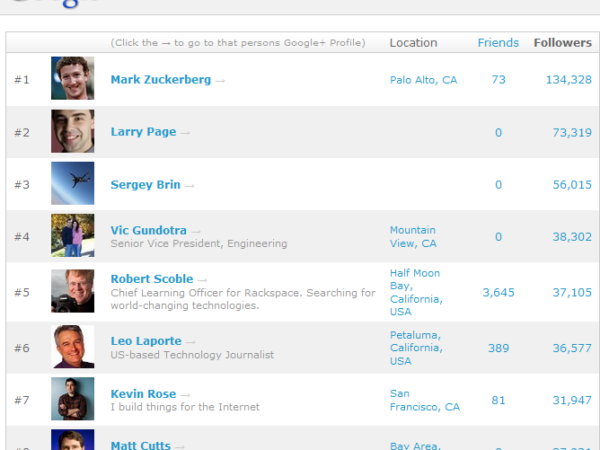Select Mark Zuckerberg's profile photo

(73, 79)
